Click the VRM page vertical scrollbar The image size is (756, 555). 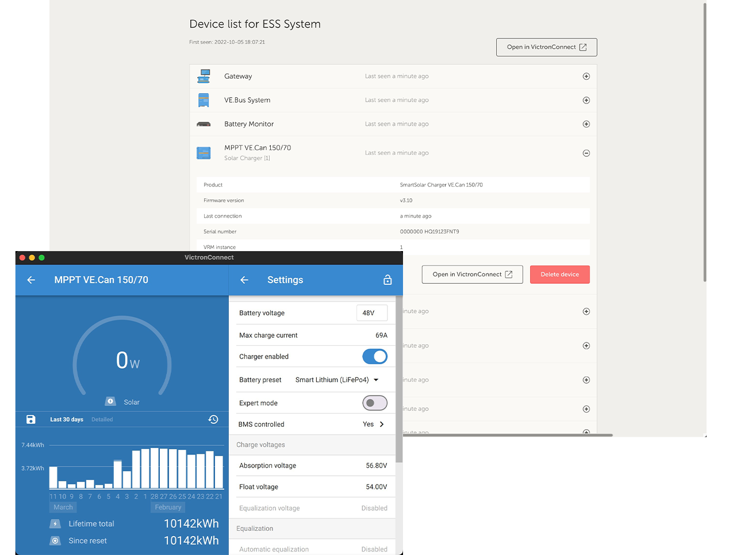click(705, 142)
